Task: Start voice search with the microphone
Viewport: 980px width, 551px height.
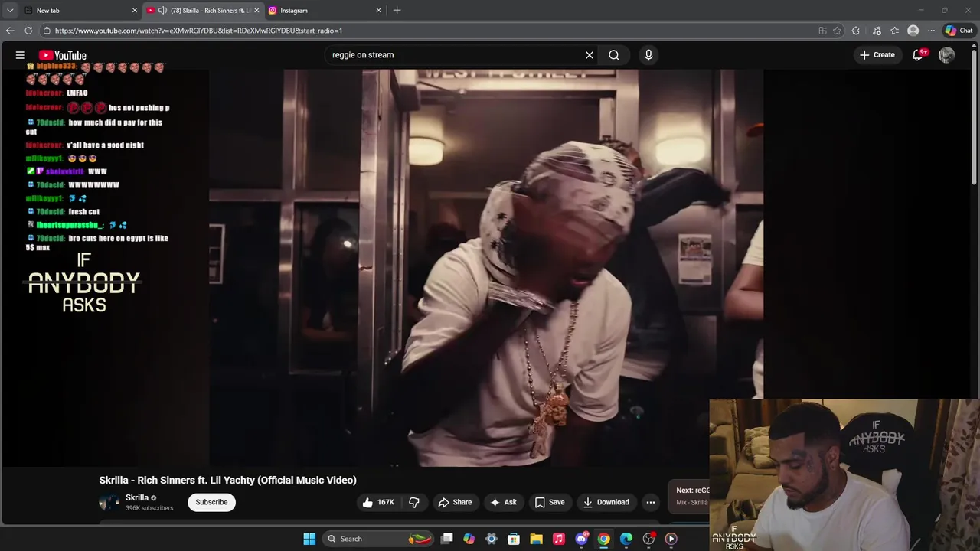Action: pos(648,55)
